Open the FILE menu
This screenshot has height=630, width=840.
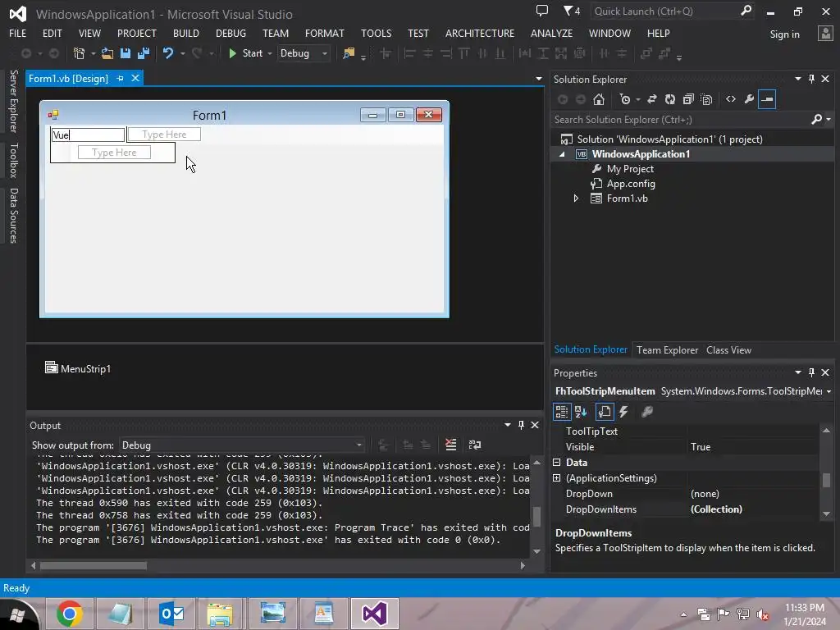click(18, 33)
